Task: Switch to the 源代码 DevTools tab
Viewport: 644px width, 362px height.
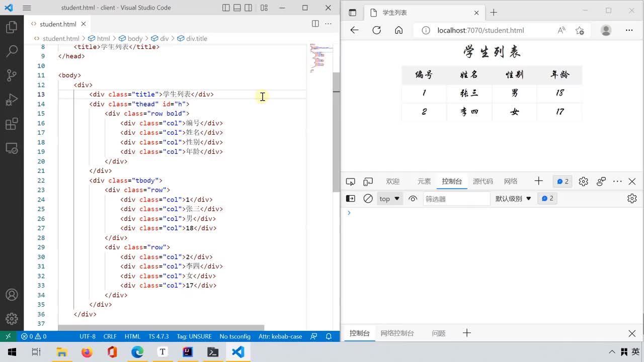Action: point(483,182)
